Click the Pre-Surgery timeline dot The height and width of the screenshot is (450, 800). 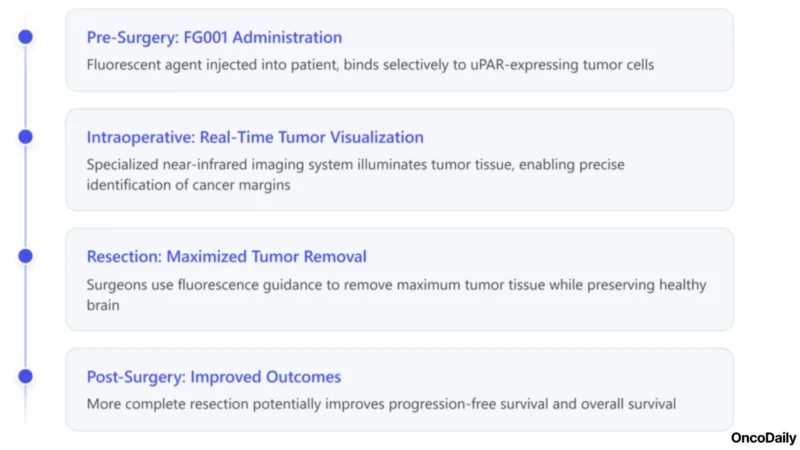tap(26, 37)
